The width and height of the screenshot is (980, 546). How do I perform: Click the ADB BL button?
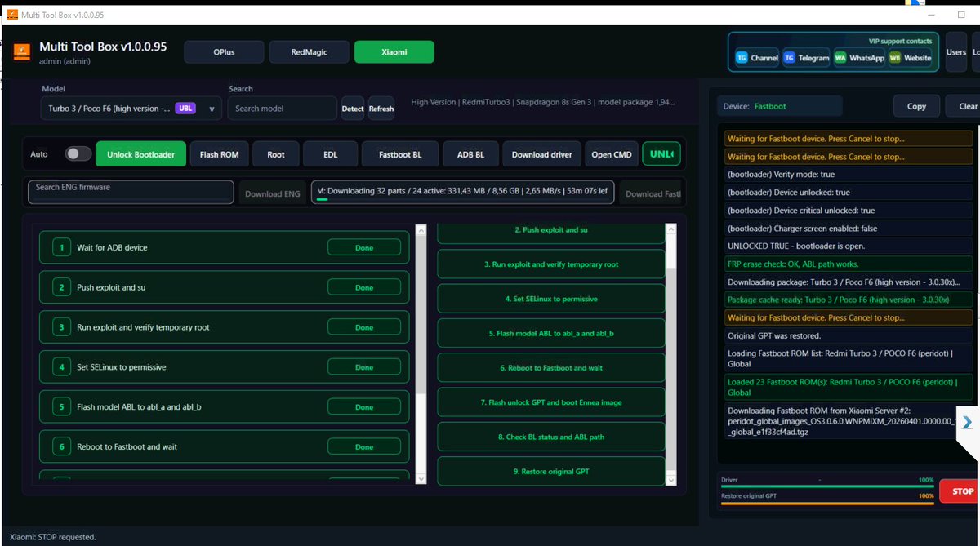(470, 154)
